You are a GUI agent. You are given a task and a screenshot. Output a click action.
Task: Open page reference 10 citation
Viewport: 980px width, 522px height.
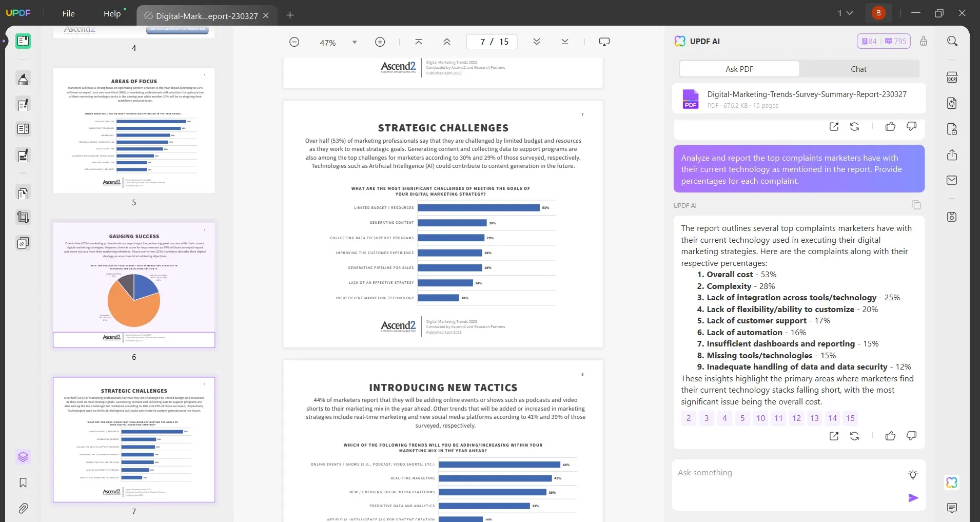coord(760,418)
